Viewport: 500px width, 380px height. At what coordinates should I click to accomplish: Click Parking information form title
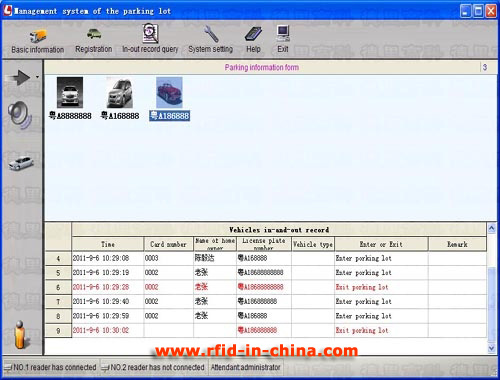tap(262, 68)
